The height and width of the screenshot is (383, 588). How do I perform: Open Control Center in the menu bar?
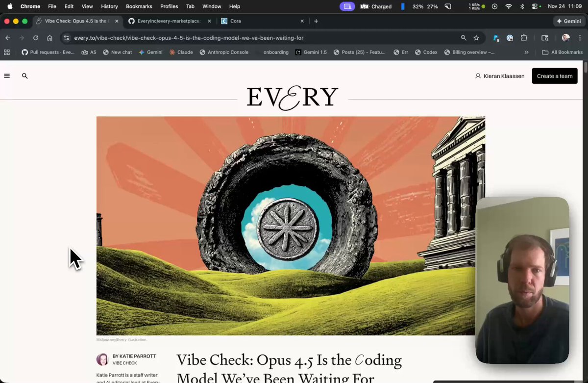536,6
